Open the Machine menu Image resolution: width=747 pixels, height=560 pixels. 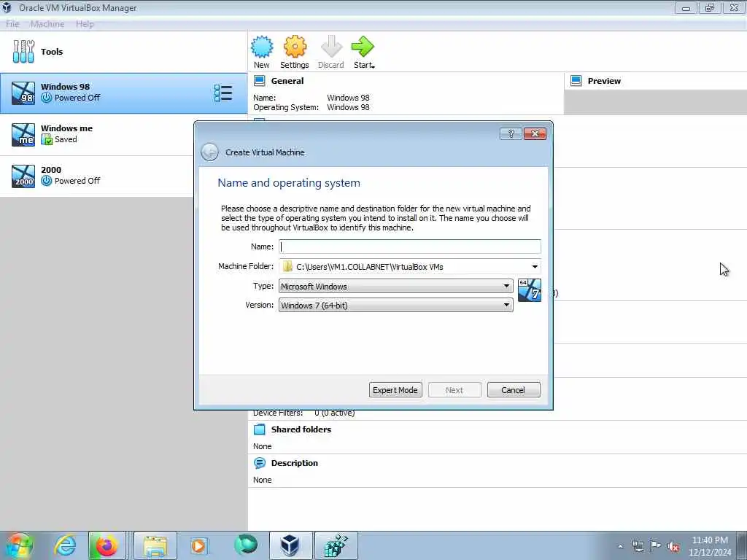47,24
